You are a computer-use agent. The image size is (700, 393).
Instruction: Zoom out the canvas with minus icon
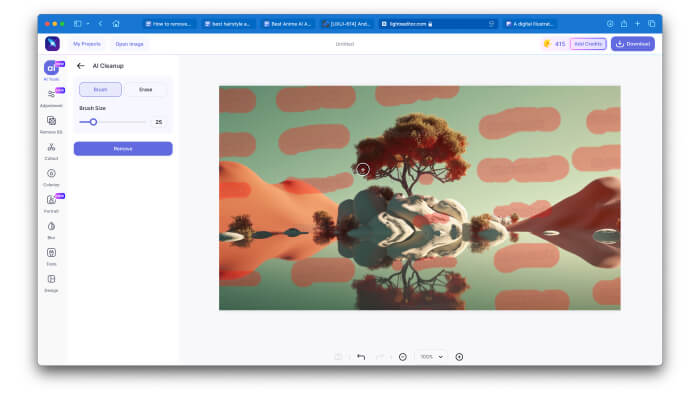click(403, 356)
